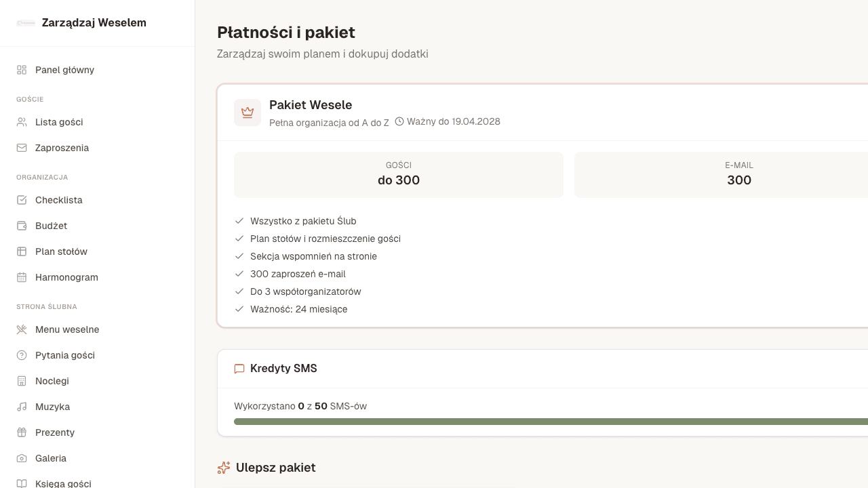Open Harmonogram with the calendar icon
This screenshot has width=868, height=488.
pos(21,277)
